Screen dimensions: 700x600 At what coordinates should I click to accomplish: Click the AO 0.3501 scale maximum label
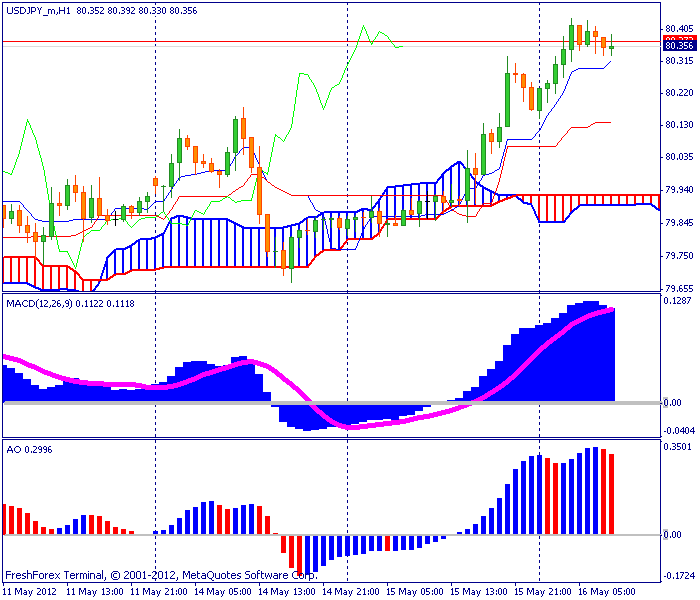point(677,447)
